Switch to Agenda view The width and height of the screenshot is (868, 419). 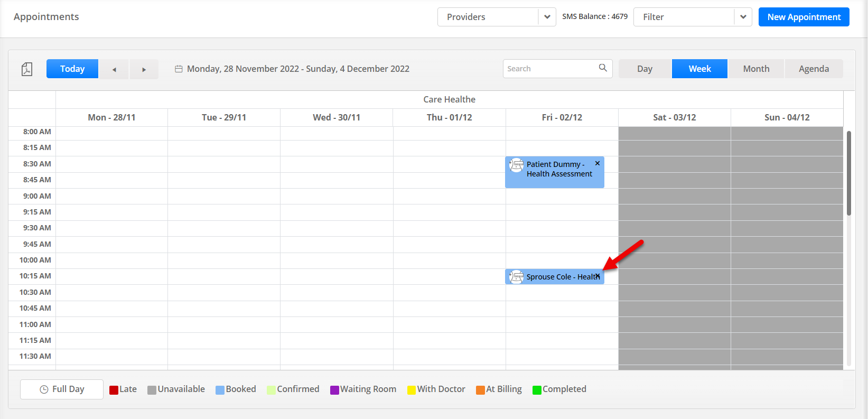tap(814, 69)
